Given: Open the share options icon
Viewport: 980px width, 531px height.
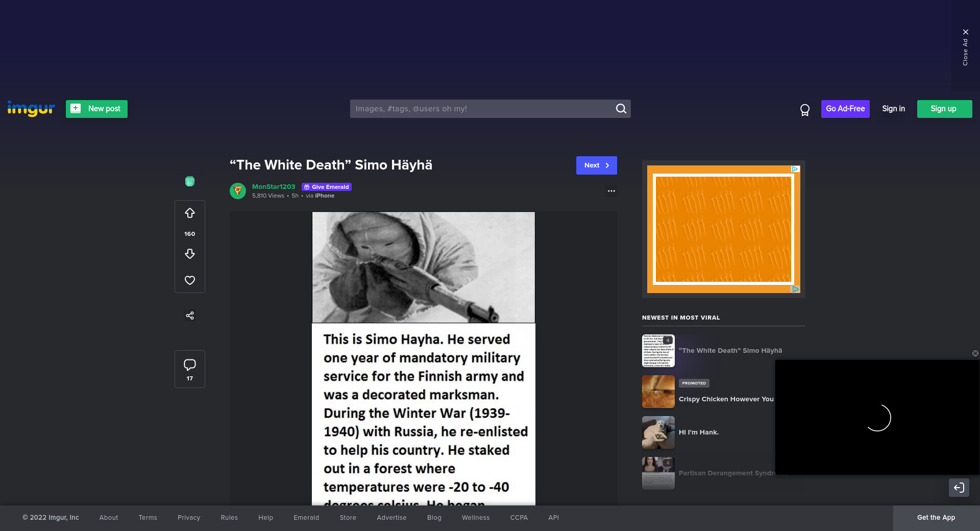Looking at the screenshot, I should (x=189, y=316).
